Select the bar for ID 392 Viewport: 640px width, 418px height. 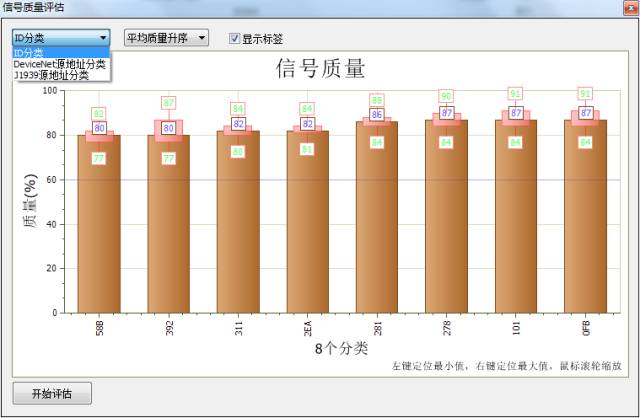click(169, 224)
